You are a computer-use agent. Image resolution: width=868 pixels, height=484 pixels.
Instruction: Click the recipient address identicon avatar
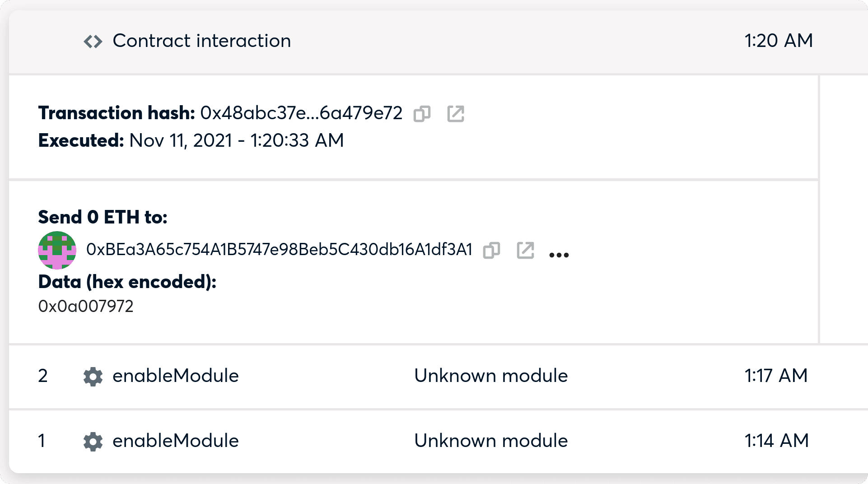coord(57,250)
